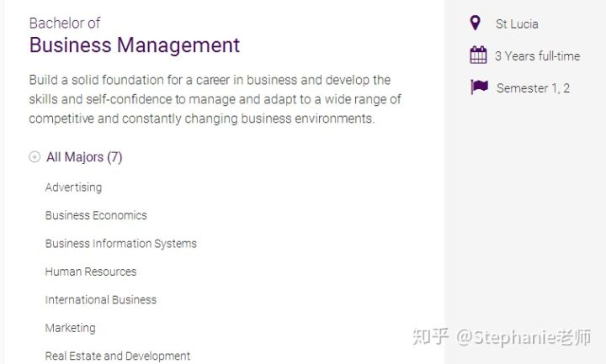Click the circled plus icon beside All Majors
This screenshot has width=606, height=364.
pos(35,156)
